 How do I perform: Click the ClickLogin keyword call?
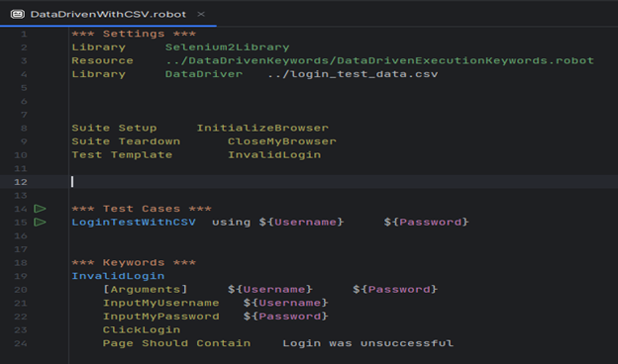(x=142, y=329)
